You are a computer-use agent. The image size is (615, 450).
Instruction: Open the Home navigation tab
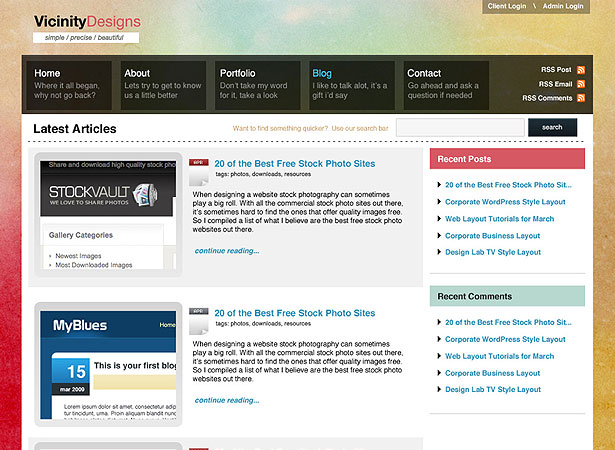click(x=69, y=85)
